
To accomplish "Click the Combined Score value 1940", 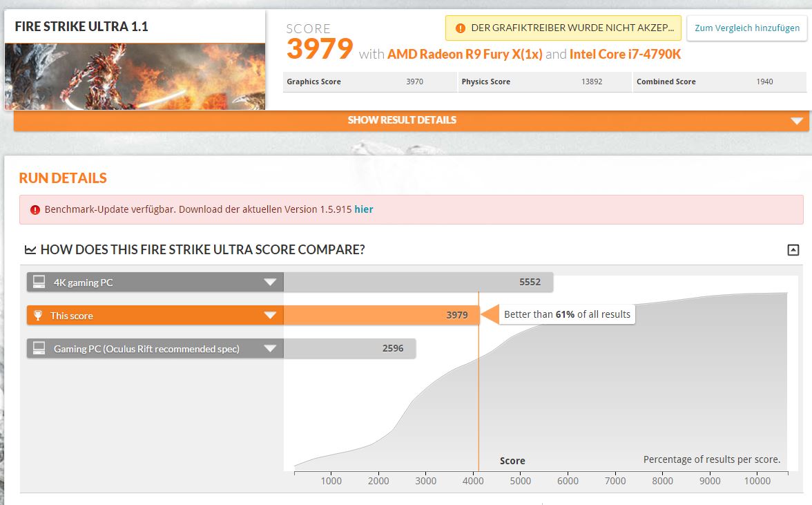I will point(764,82).
